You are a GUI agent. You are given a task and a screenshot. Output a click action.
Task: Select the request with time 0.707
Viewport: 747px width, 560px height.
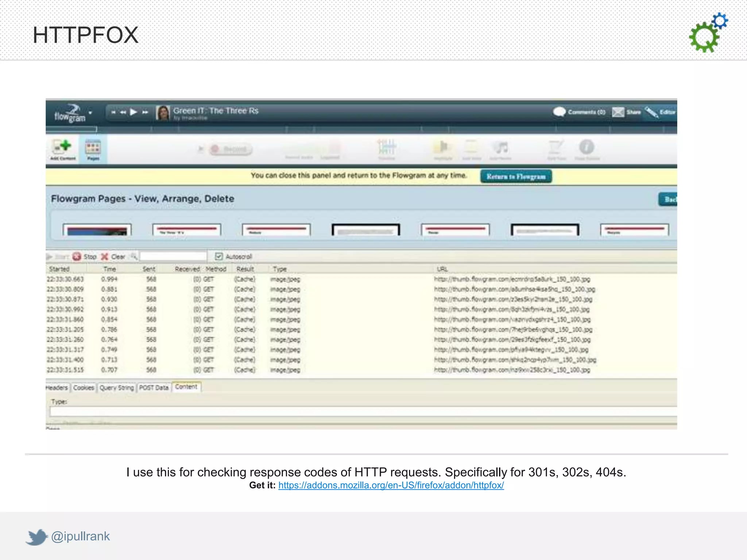click(361, 370)
